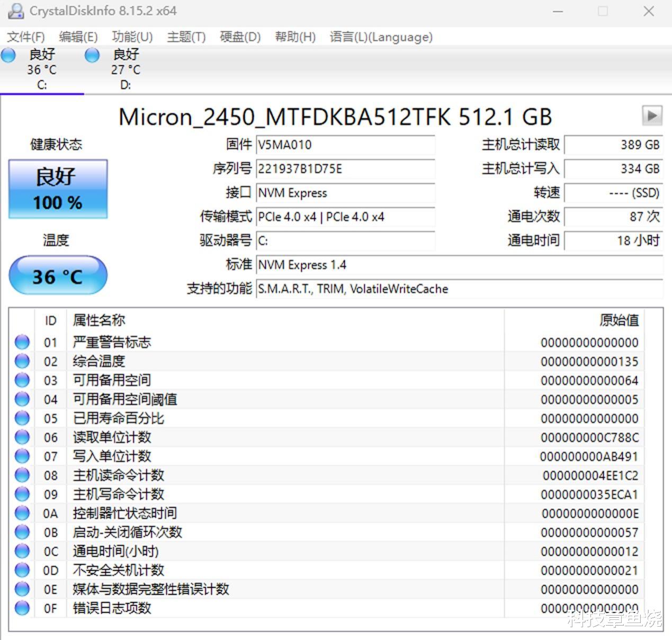Click the status dot for 启动-关闭循环次数
The image size is (672, 640).
point(22,532)
